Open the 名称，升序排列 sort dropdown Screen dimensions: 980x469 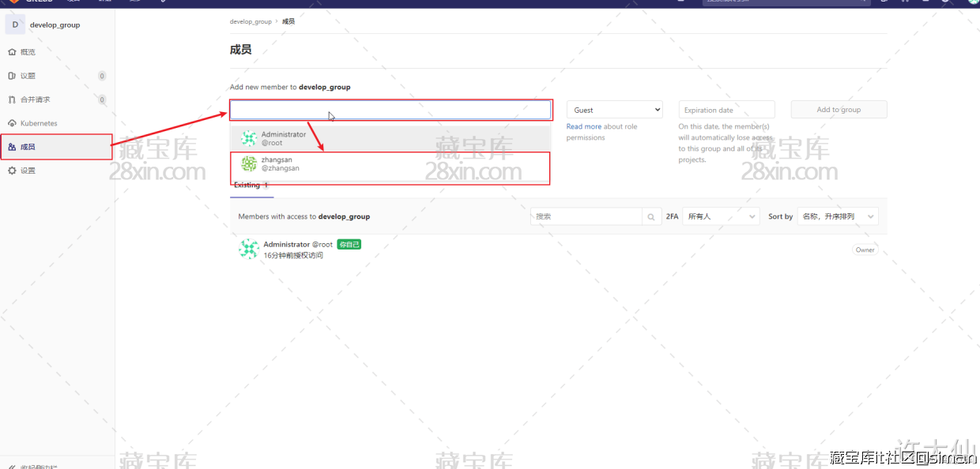tap(837, 216)
